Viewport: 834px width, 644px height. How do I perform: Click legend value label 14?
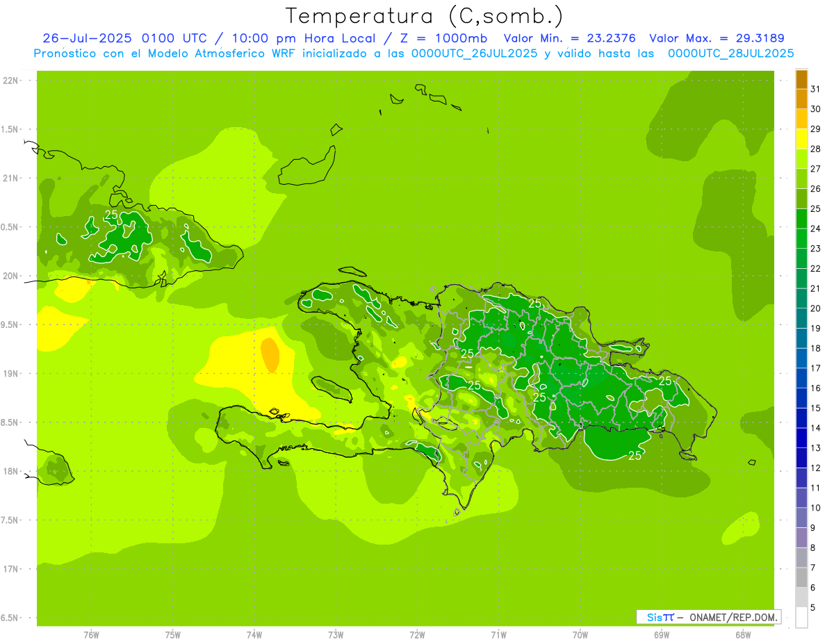(x=815, y=428)
